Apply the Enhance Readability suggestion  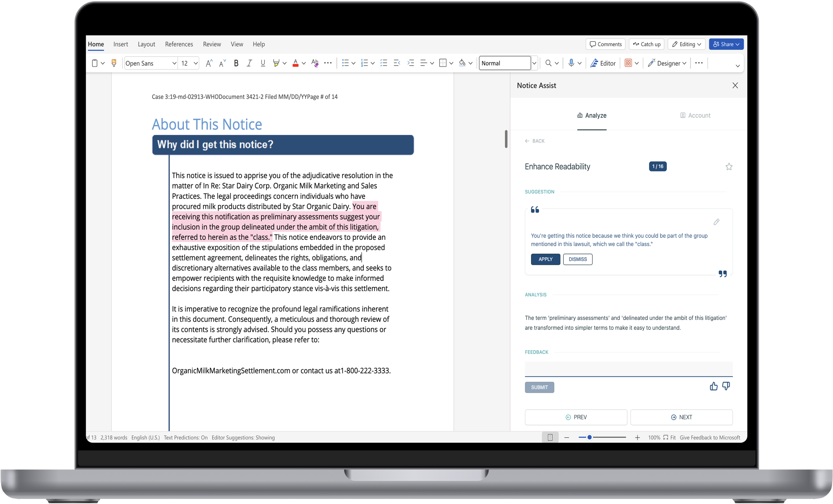[545, 259]
